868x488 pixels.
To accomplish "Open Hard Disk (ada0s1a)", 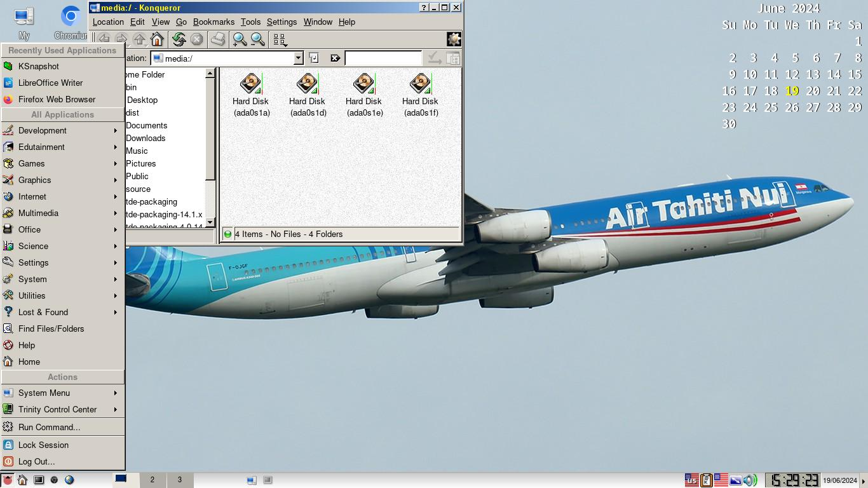I will [x=251, y=83].
